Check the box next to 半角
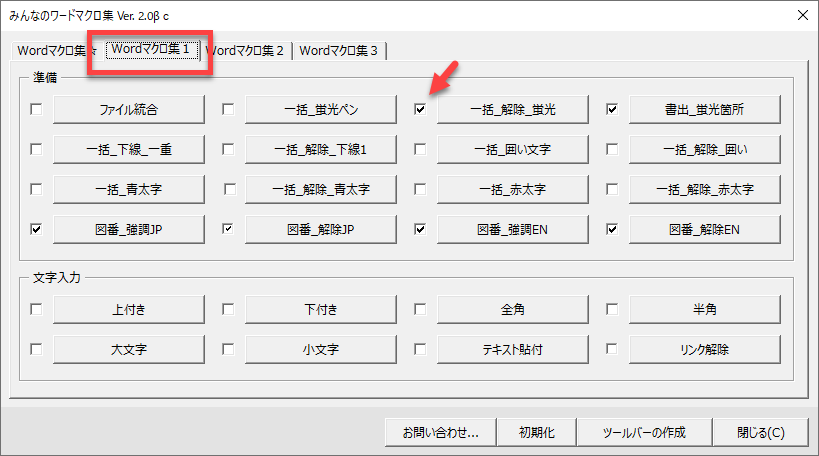The height and width of the screenshot is (456, 819). (612, 310)
